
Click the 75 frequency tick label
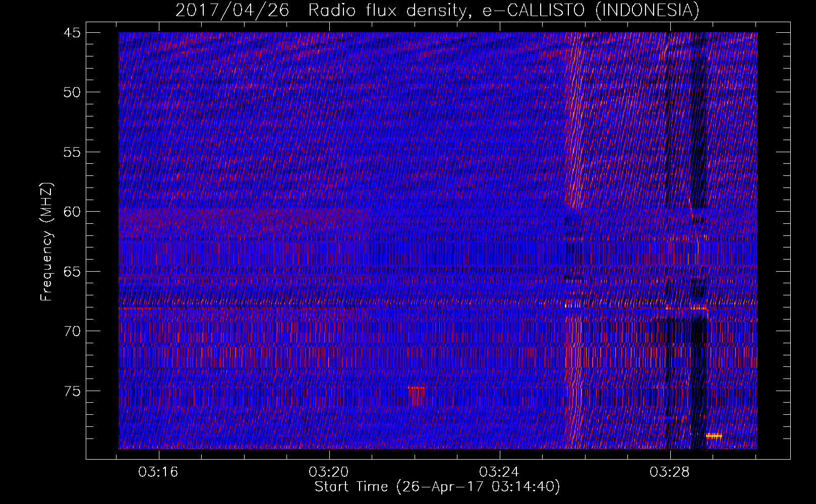pyautogui.click(x=72, y=391)
